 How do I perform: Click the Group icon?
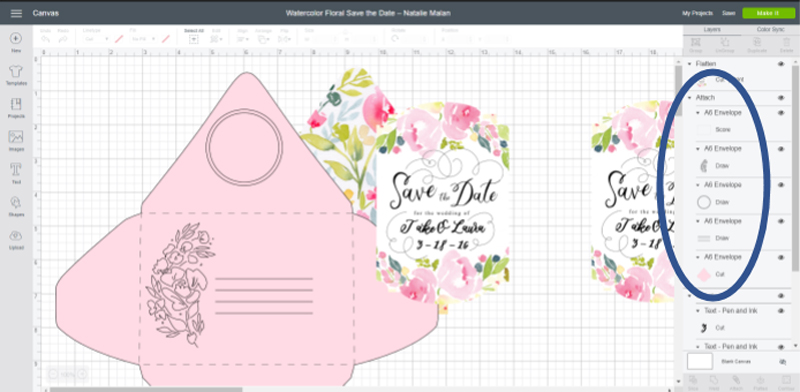coord(695,43)
